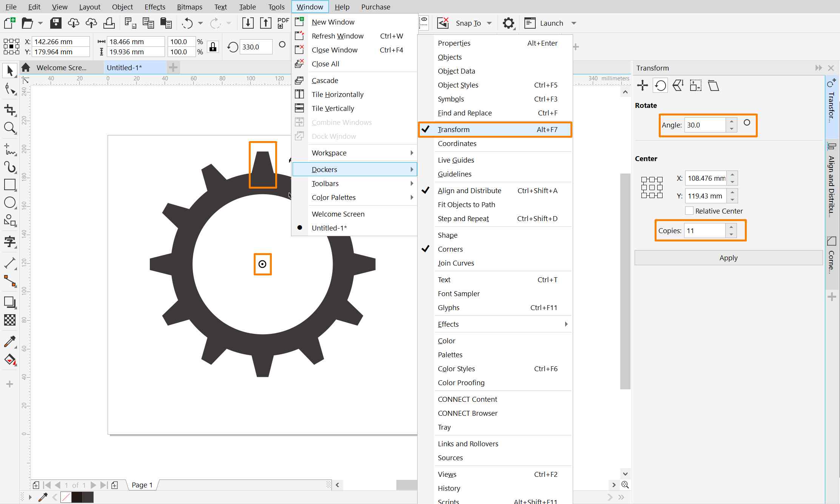Image resolution: width=840 pixels, height=504 pixels.
Task: Click the Rotate transform icon in docker
Action: pos(660,86)
